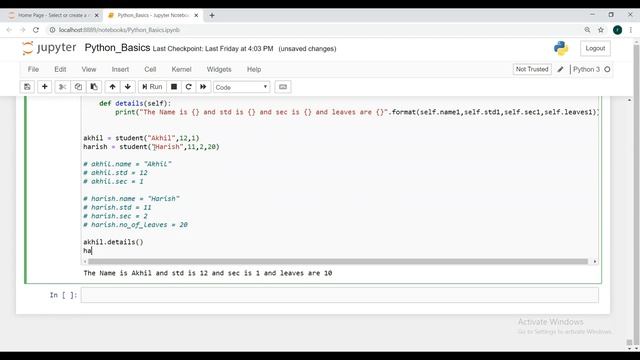640x360 pixels.
Task: Cut selected cells with the scissors icon
Action: tap(62, 87)
